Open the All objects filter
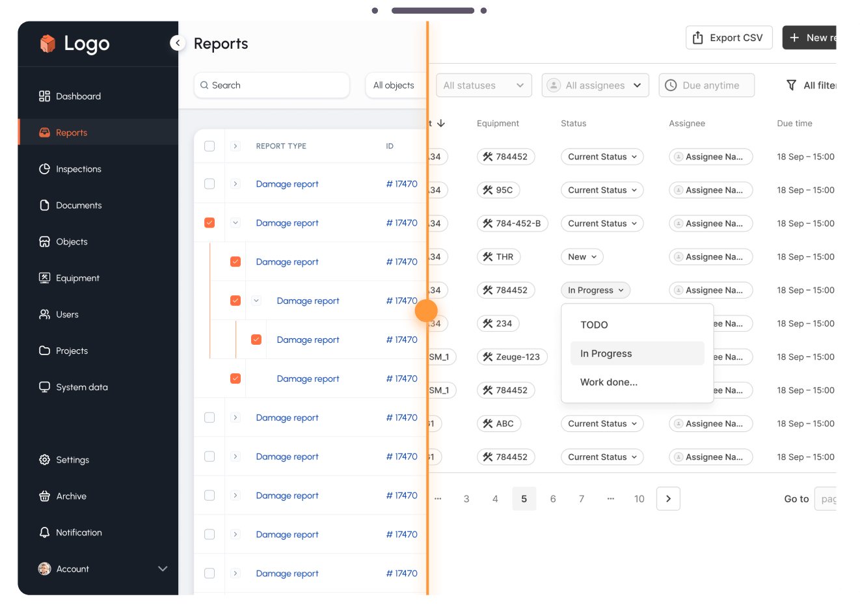This screenshot has height=616, width=860. 396,85
